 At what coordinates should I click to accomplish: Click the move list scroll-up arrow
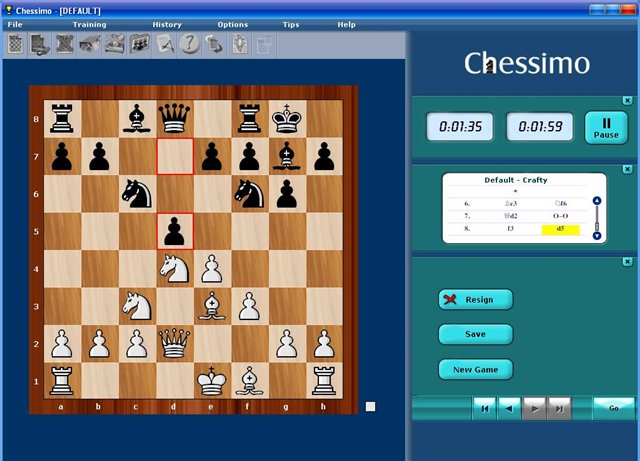click(x=597, y=200)
